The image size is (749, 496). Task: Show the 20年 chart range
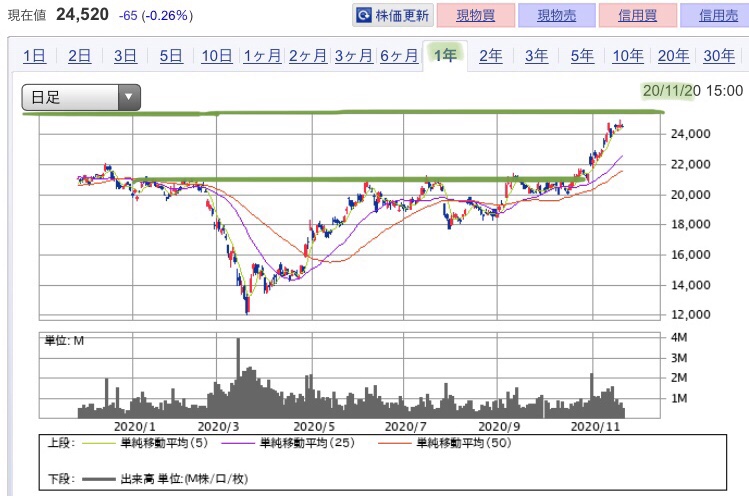(x=674, y=56)
